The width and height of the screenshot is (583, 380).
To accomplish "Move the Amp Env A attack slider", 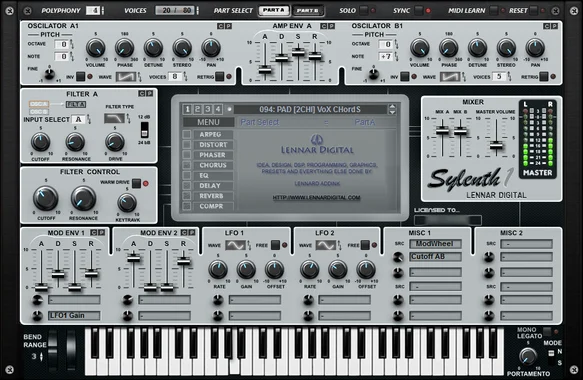I will tap(265, 70).
